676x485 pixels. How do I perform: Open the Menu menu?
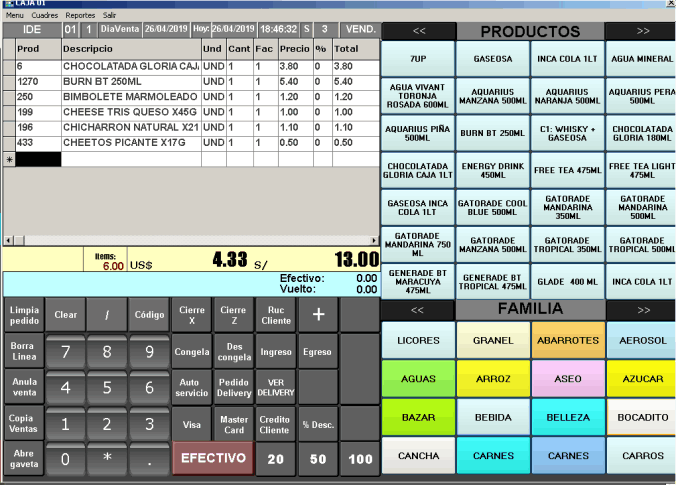[x=14, y=15]
